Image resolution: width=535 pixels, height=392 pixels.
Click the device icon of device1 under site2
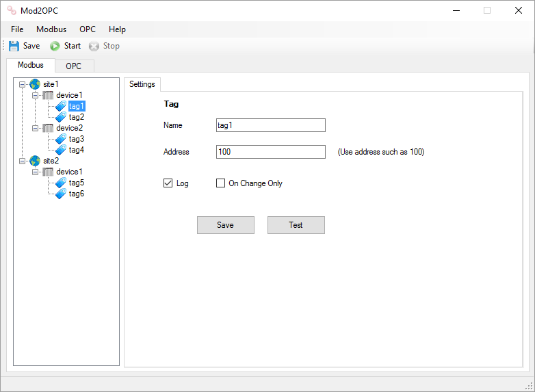pyautogui.click(x=48, y=172)
